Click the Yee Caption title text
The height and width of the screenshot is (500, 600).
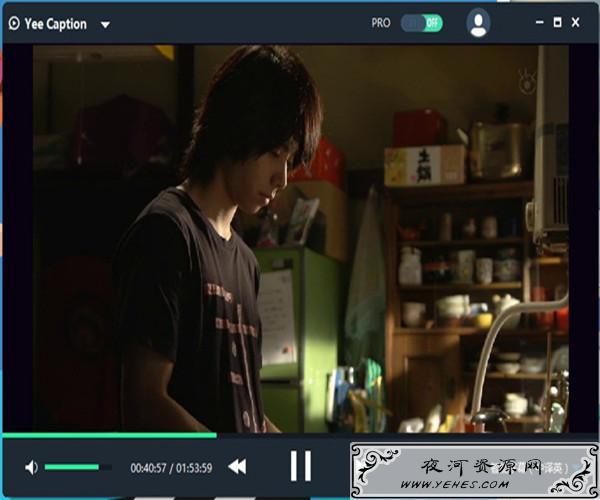(x=55, y=24)
